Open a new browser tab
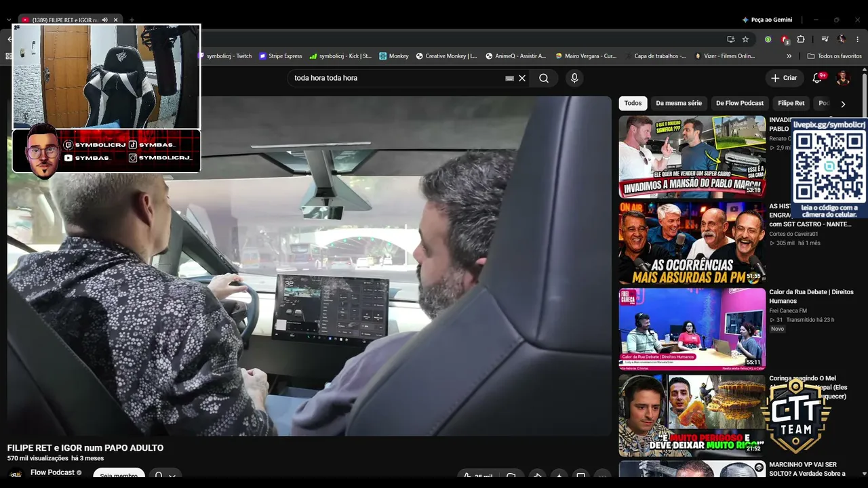The image size is (868, 488). click(x=132, y=20)
